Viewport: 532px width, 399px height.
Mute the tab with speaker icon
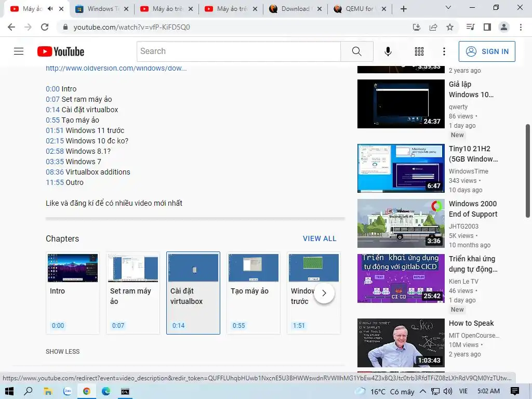50,9
